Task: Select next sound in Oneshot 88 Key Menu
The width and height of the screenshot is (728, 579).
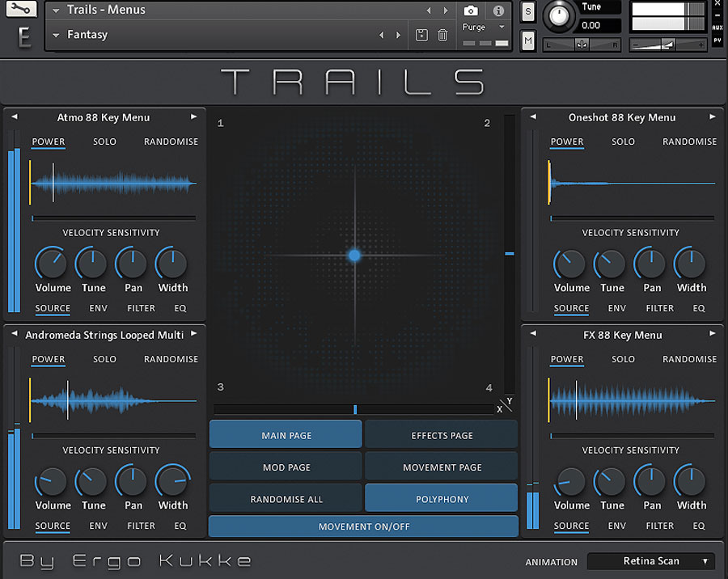Action: pyautogui.click(x=712, y=117)
